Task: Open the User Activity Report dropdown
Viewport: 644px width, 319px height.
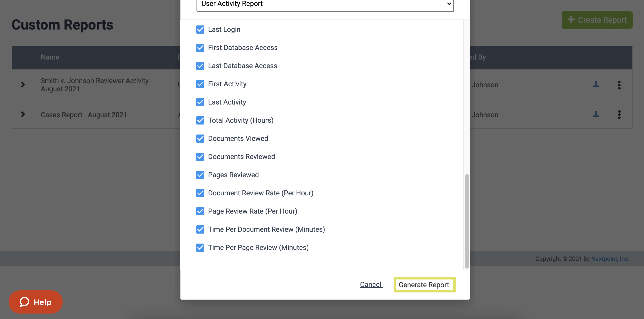Action: pyautogui.click(x=325, y=4)
